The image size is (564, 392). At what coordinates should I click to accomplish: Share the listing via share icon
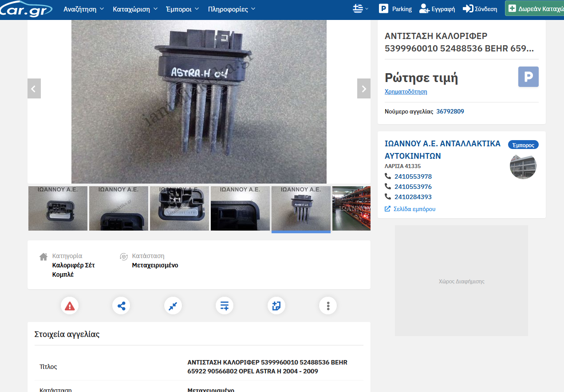click(121, 306)
